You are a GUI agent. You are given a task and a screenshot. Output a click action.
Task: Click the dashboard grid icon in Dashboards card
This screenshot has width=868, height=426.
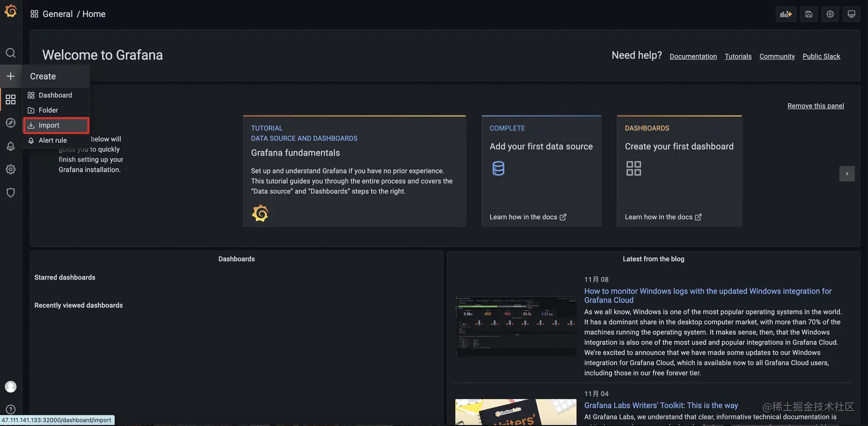(634, 168)
